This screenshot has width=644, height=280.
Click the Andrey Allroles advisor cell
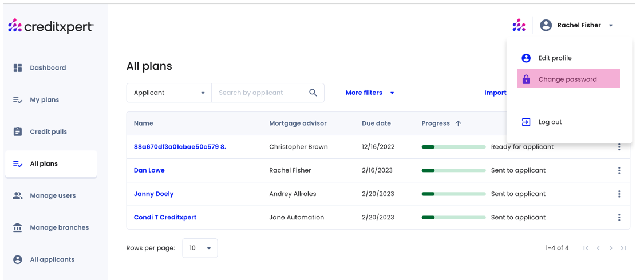pyautogui.click(x=293, y=194)
